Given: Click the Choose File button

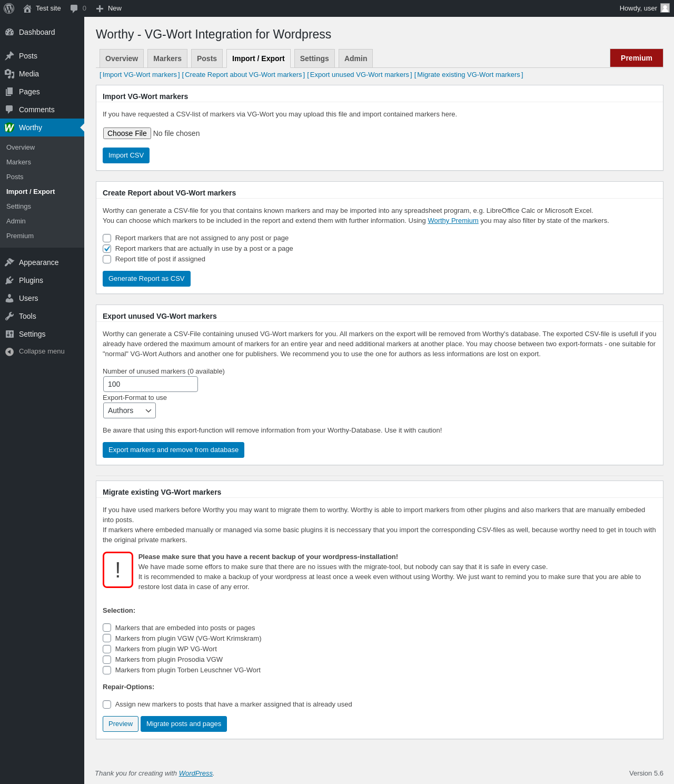Looking at the screenshot, I should pos(127,133).
